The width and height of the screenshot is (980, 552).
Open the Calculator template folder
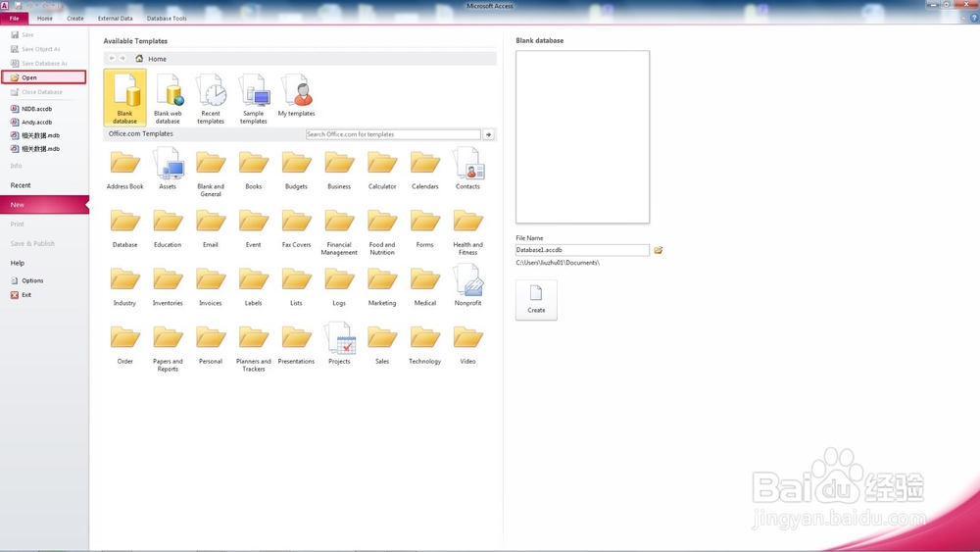click(x=382, y=169)
